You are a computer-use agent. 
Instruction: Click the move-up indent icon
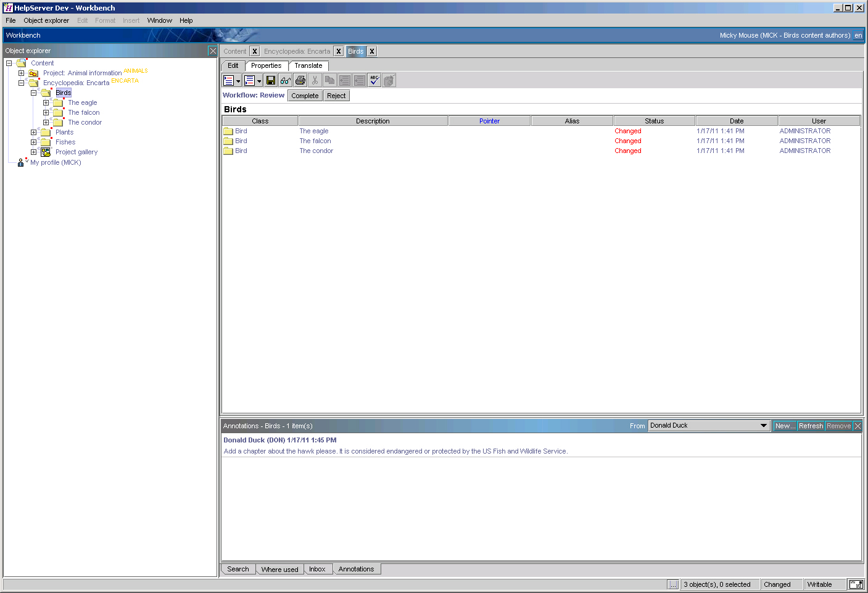click(x=345, y=80)
